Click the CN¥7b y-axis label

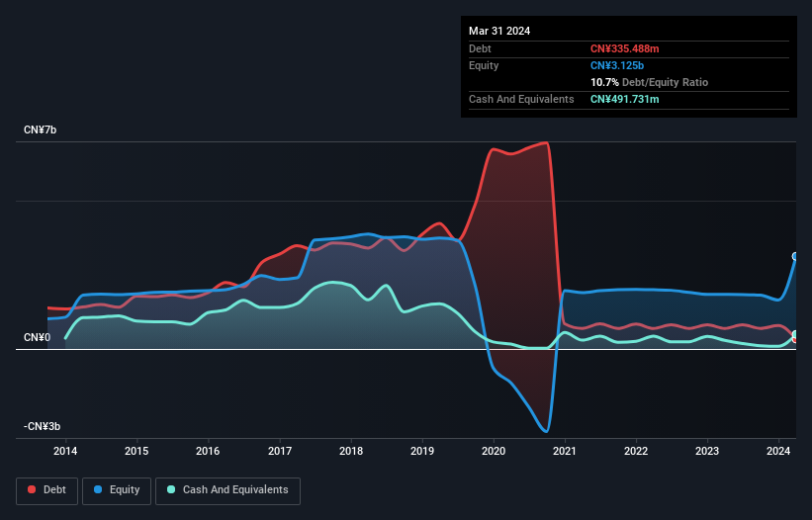(x=40, y=130)
